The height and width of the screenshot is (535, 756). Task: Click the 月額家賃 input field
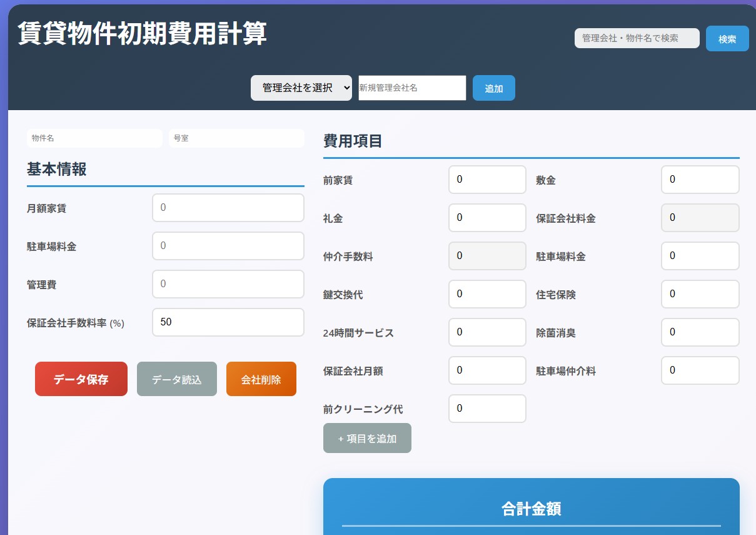pos(228,208)
